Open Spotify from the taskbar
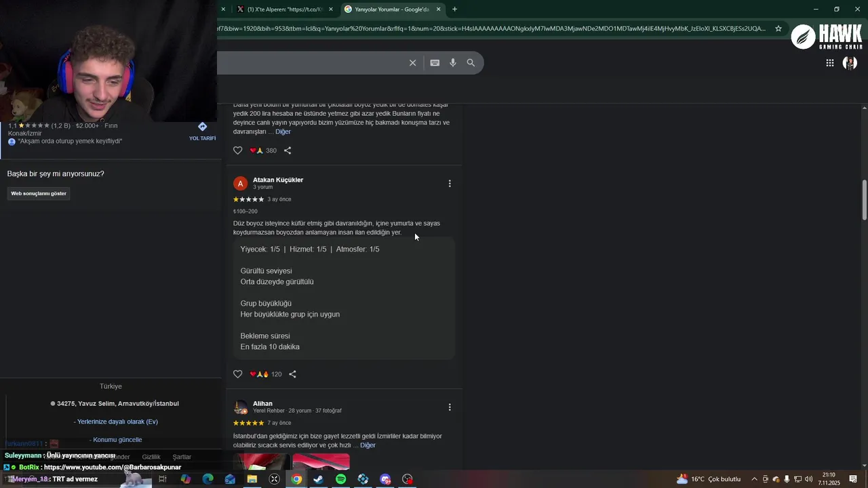 click(341, 479)
